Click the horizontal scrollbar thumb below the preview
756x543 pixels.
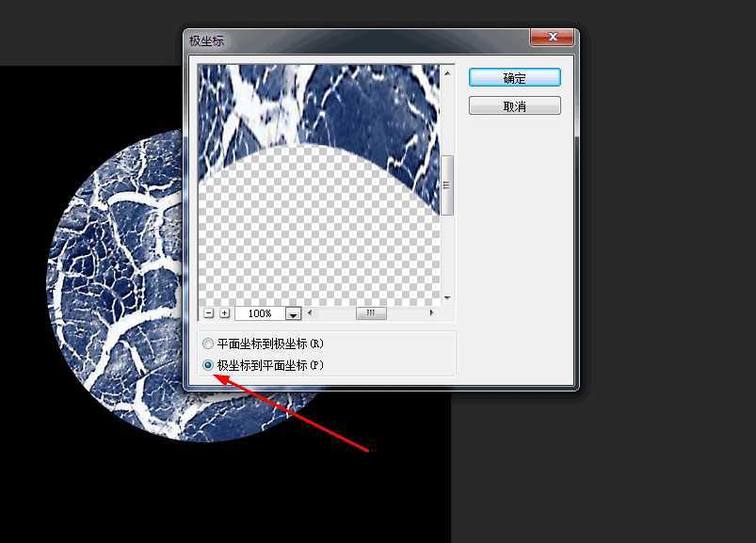tap(371, 311)
